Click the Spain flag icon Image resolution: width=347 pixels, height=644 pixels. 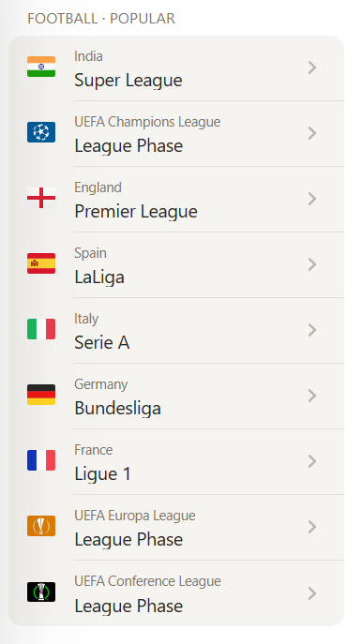pyautogui.click(x=41, y=263)
